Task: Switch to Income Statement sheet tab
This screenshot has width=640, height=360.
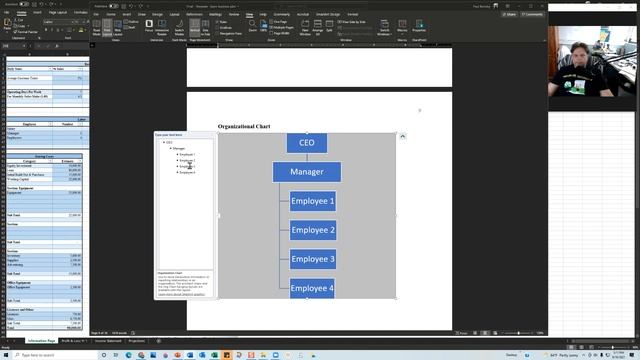Action: (x=108, y=341)
